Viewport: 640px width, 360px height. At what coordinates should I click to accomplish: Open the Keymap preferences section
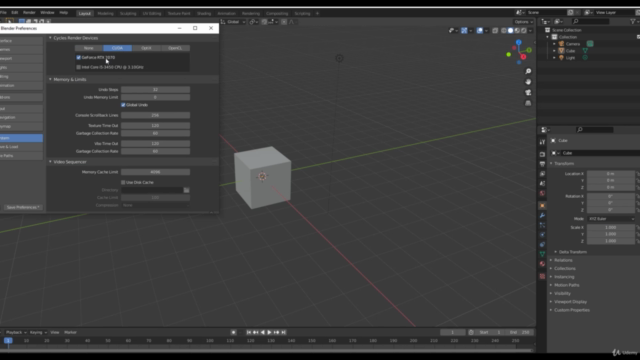(x=21, y=127)
